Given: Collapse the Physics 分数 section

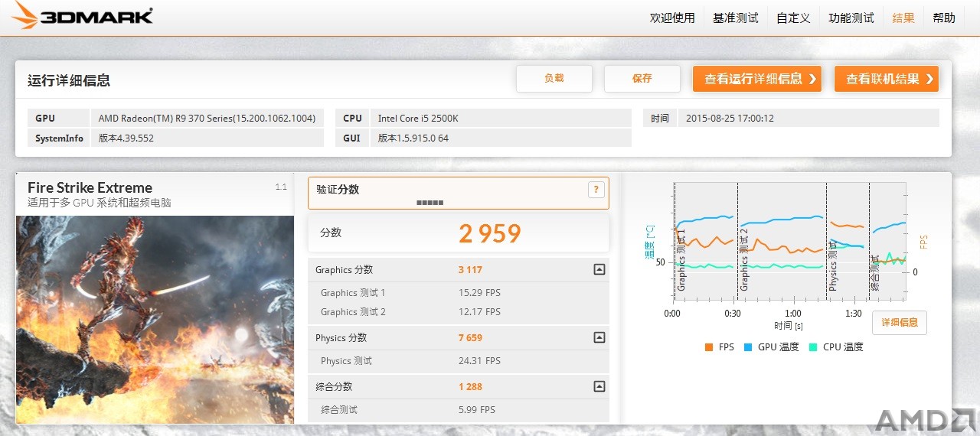Looking at the screenshot, I should 599,337.
